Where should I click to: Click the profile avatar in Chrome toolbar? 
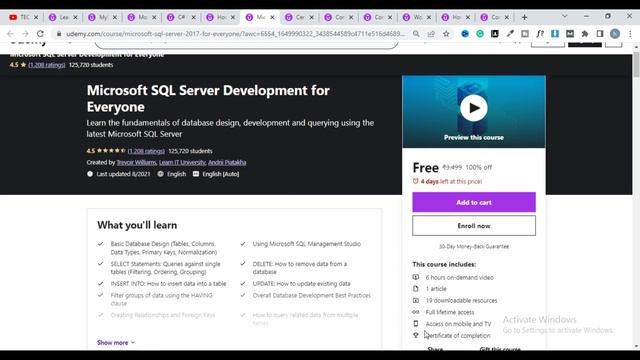click(615, 34)
